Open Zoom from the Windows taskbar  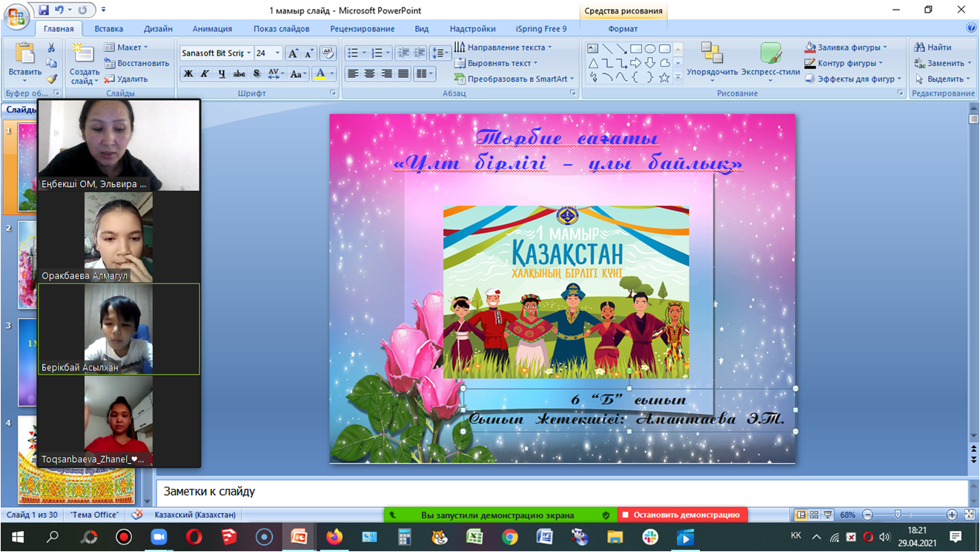point(159,536)
